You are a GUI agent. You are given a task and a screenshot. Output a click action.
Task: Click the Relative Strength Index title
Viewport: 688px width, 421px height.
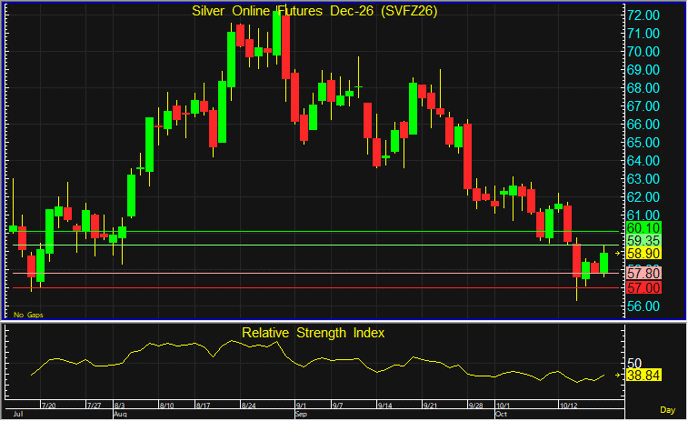click(x=313, y=333)
